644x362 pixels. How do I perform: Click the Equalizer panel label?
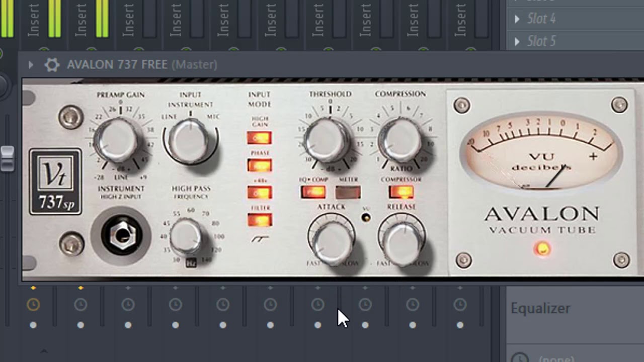pyautogui.click(x=540, y=308)
